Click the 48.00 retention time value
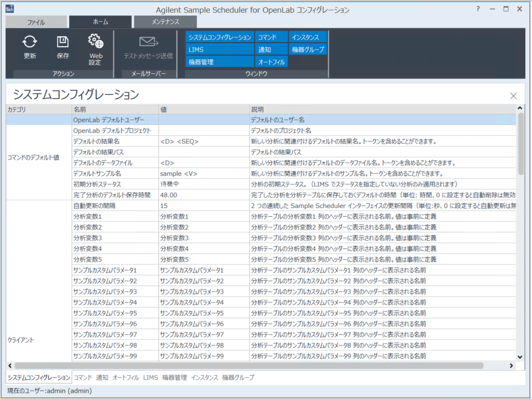This screenshot has width=532, height=399. [x=204, y=195]
